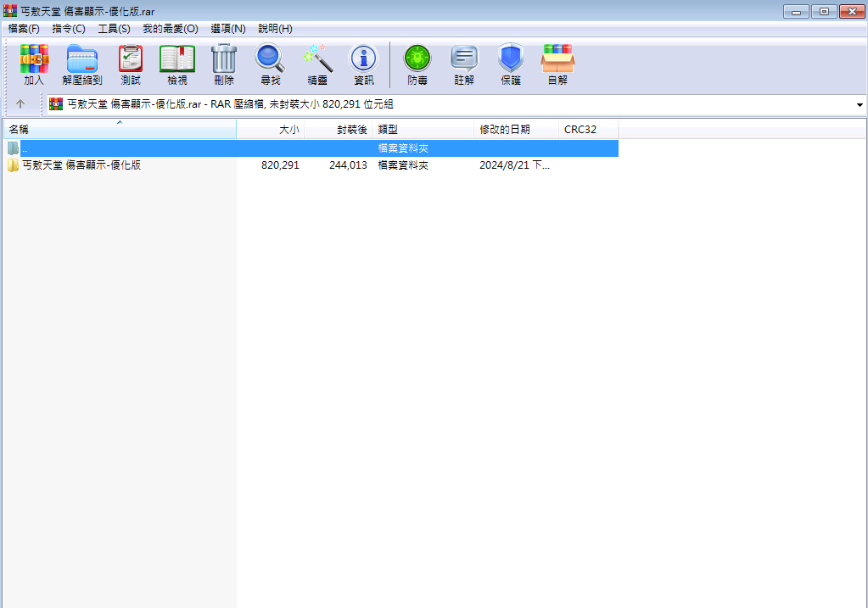Close the WinRAR window
The image size is (868, 608).
pos(852,11)
